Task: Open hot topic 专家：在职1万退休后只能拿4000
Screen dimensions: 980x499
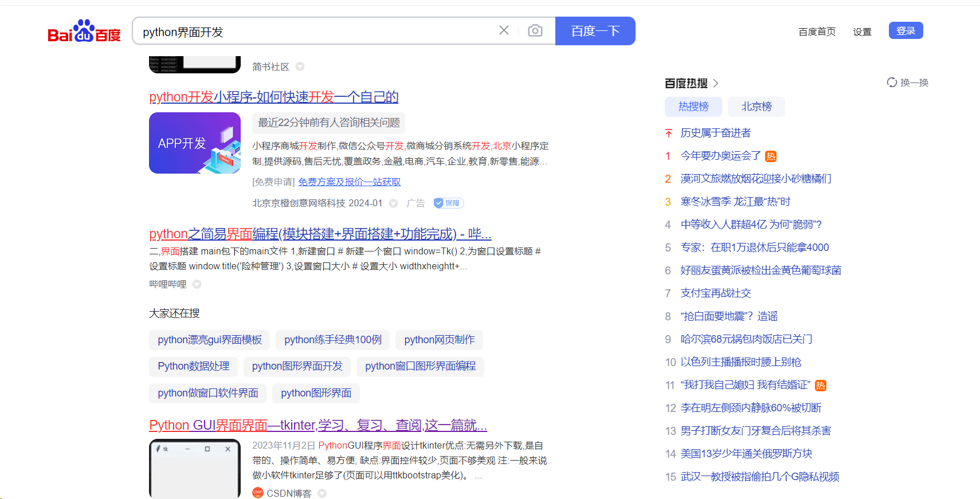Action: click(x=755, y=247)
